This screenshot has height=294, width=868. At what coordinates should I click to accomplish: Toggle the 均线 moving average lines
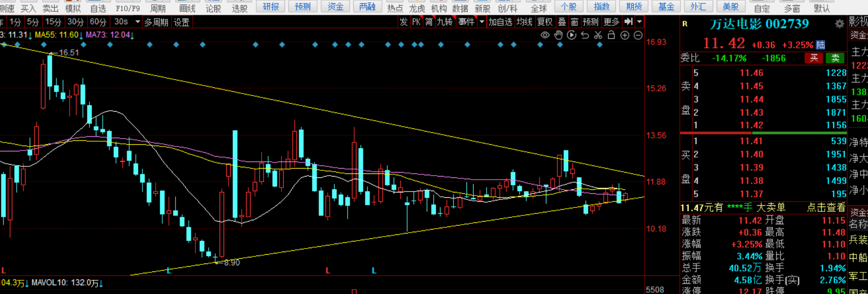[x=524, y=22]
